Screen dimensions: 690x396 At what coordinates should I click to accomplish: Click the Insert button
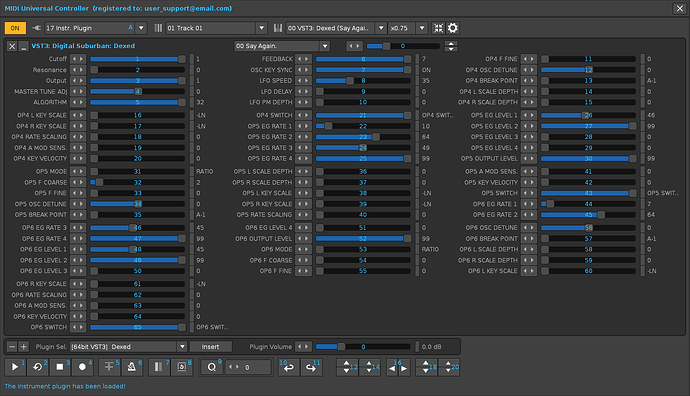pyautogui.click(x=210, y=347)
